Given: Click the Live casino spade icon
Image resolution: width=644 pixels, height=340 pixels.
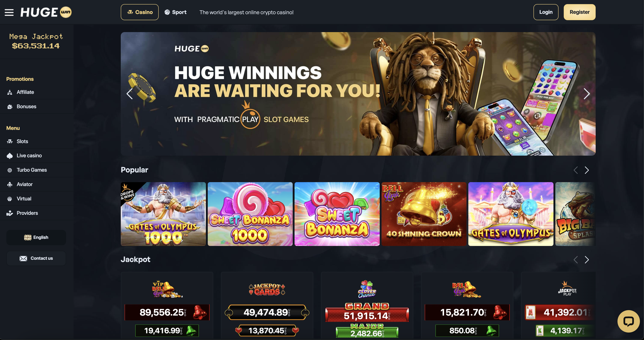Looking at the screenshot, I should click(x=10, y=156).
